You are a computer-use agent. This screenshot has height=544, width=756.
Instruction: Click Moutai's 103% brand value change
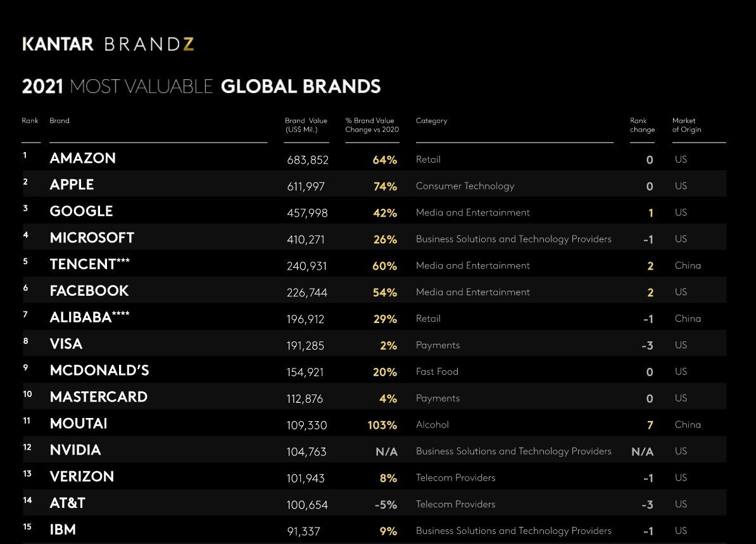click(382, 425)
